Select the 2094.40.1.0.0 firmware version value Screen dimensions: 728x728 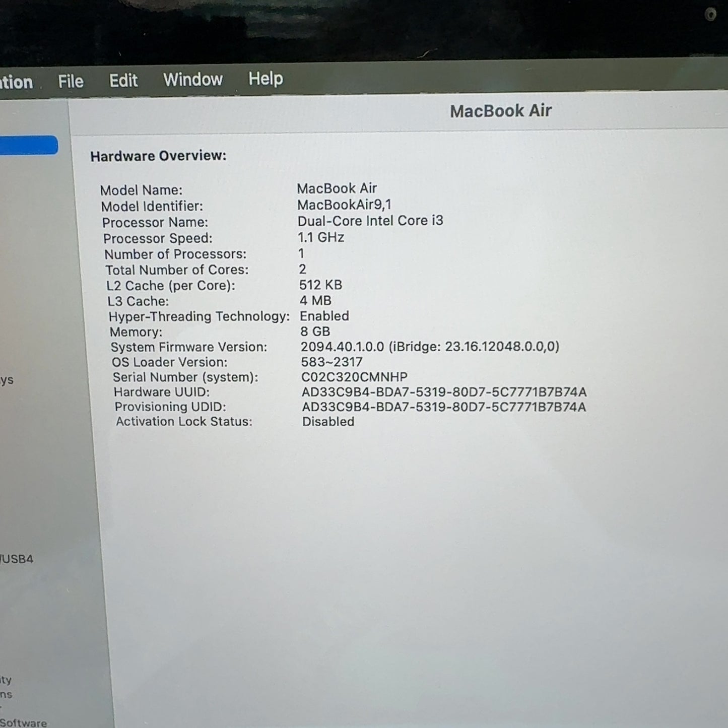pyautogui.click(x=430, y=347)
